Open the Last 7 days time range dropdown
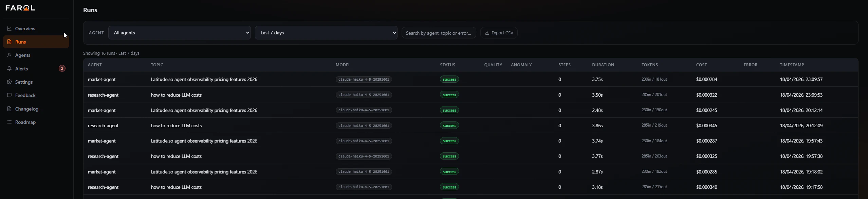 [x=326, y=33]
